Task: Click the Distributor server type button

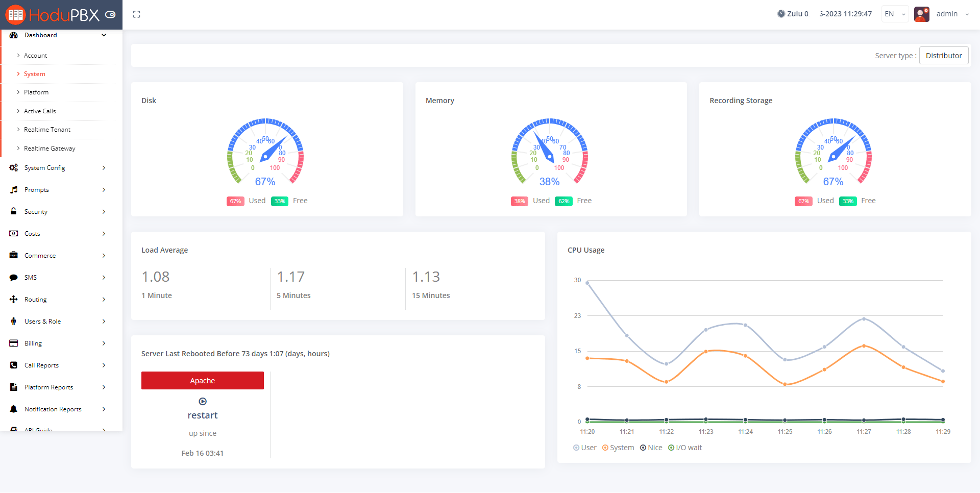Action: click(943, 55)
